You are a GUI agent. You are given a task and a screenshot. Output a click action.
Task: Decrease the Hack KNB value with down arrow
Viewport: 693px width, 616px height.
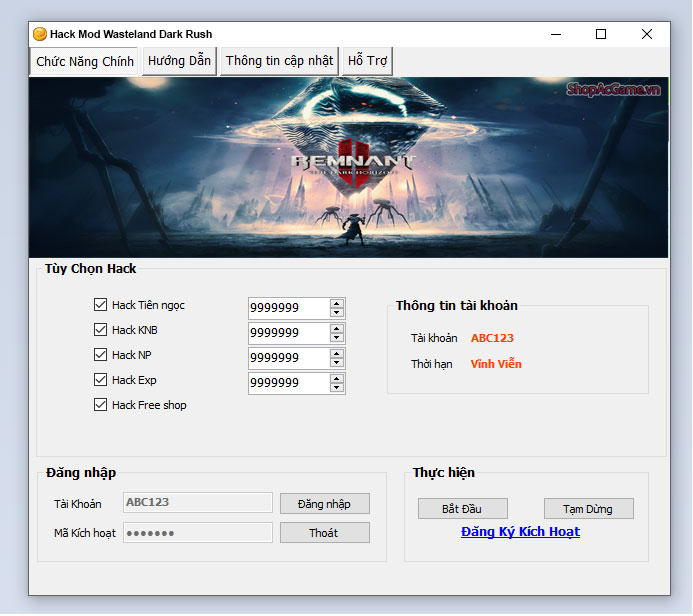click(x=337, y=338)
